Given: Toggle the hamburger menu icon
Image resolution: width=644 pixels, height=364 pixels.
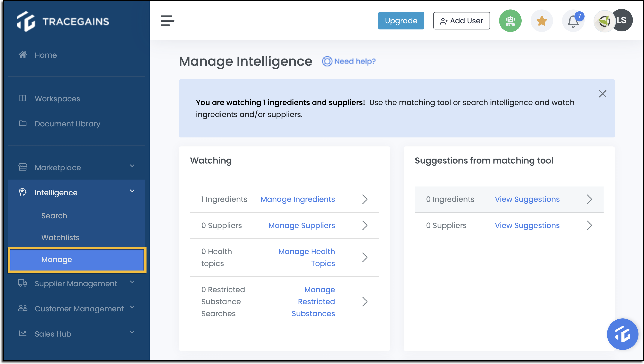Looking at the screenshot, I should (167, 20).
